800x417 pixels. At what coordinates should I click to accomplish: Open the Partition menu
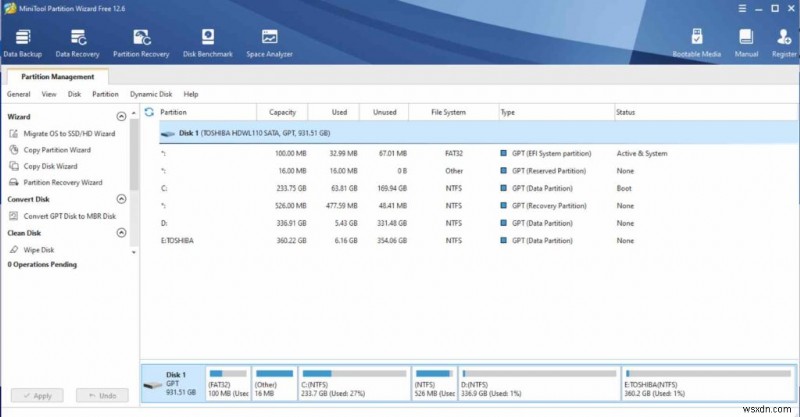click(105, 94)
